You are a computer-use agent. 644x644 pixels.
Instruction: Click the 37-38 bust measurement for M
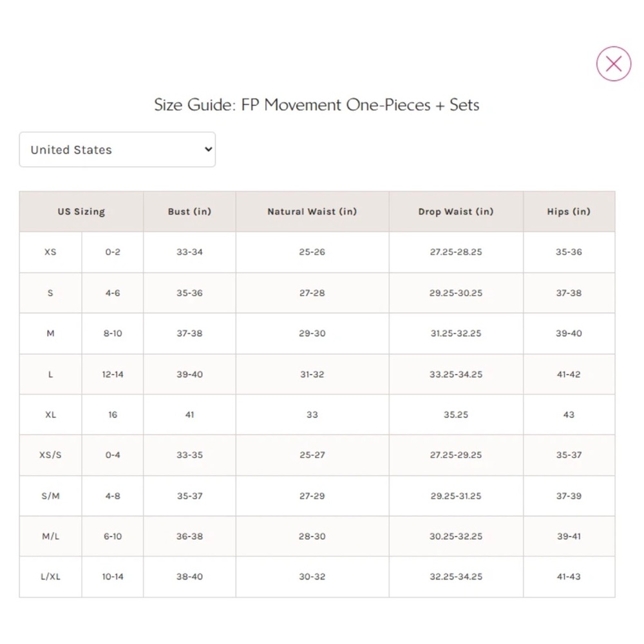point(190,334)
